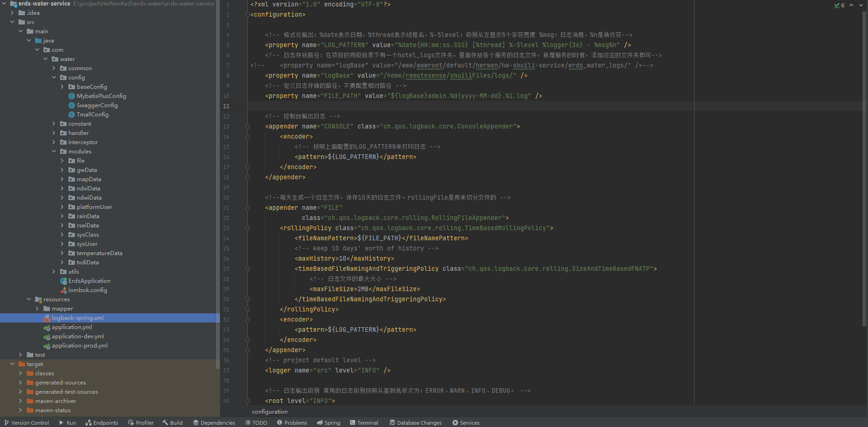Fold the rollingPolicy tag at line 23
This screenshot has width=868, height=427.
click(247, 228)
